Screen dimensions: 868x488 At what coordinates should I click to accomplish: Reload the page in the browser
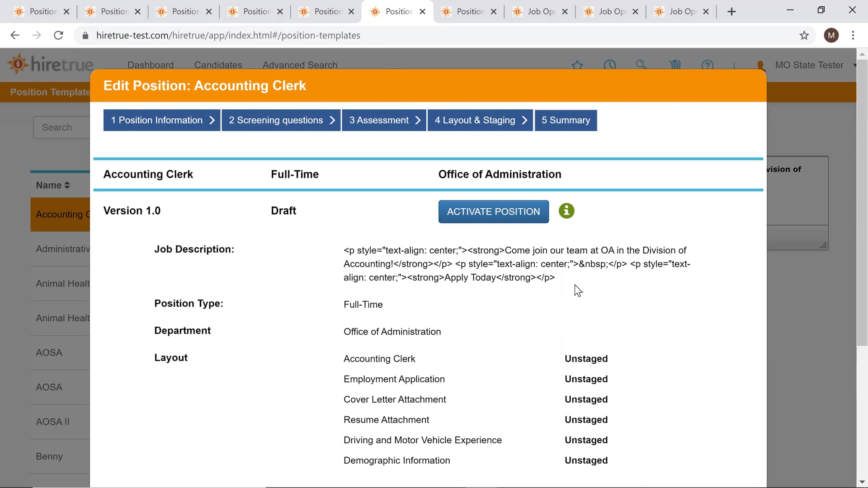(x=58, y=35)
